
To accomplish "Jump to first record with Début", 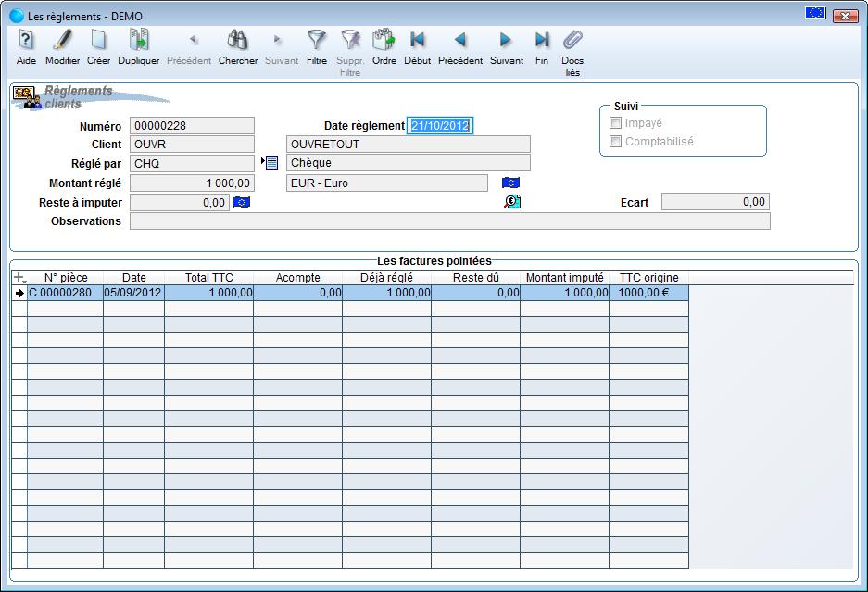I will pos(417,40).
